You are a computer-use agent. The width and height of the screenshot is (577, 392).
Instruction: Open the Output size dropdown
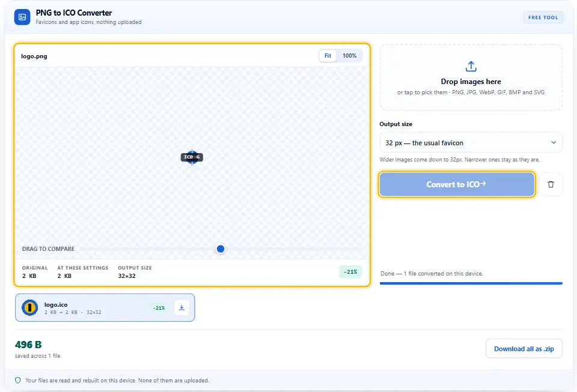471,142
